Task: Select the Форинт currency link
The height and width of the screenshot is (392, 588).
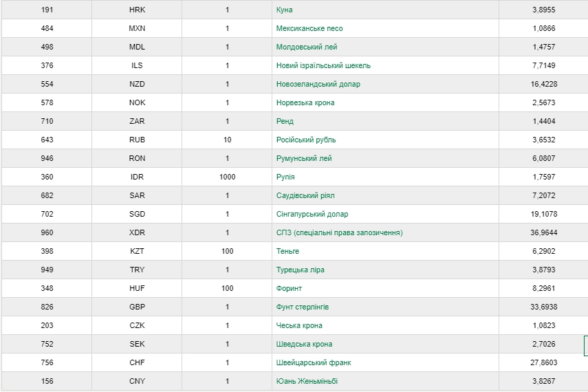Action: [289, 288]
